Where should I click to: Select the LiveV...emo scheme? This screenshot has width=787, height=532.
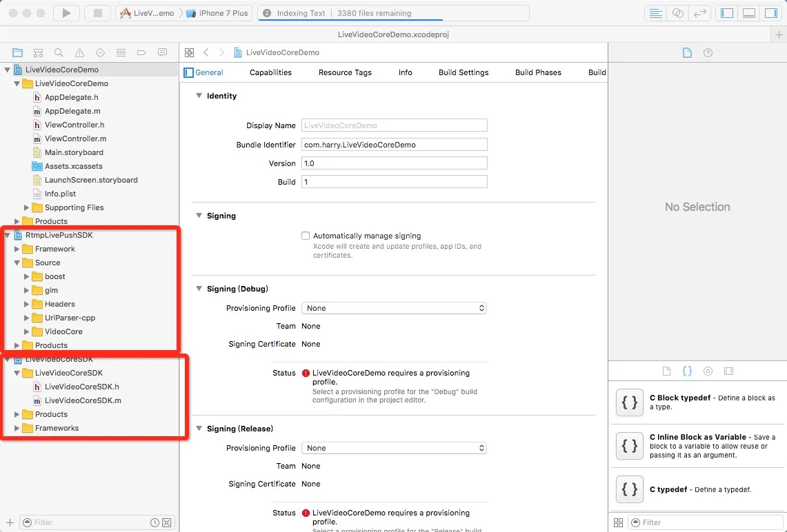click(x=148, y=13)
